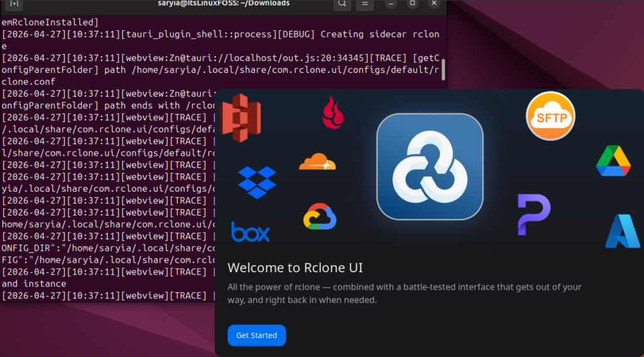
Task: Click the Cloudflare orange cloud icon
Action: coord(318,162)
